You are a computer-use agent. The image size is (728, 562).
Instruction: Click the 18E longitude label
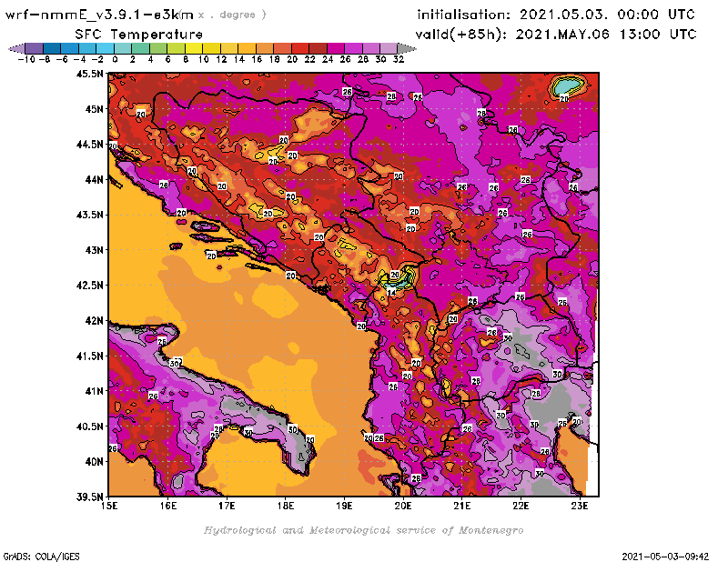pyautogui.click(x=286, y=506)
